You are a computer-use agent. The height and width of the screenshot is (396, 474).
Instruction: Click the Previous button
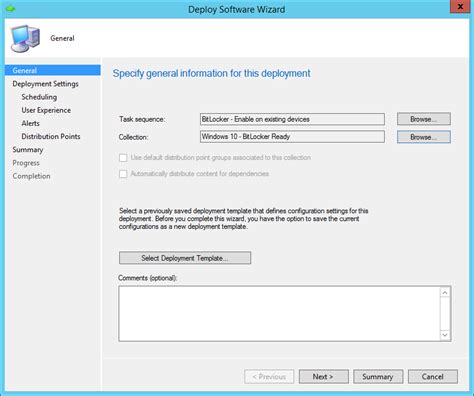point(269,377)
